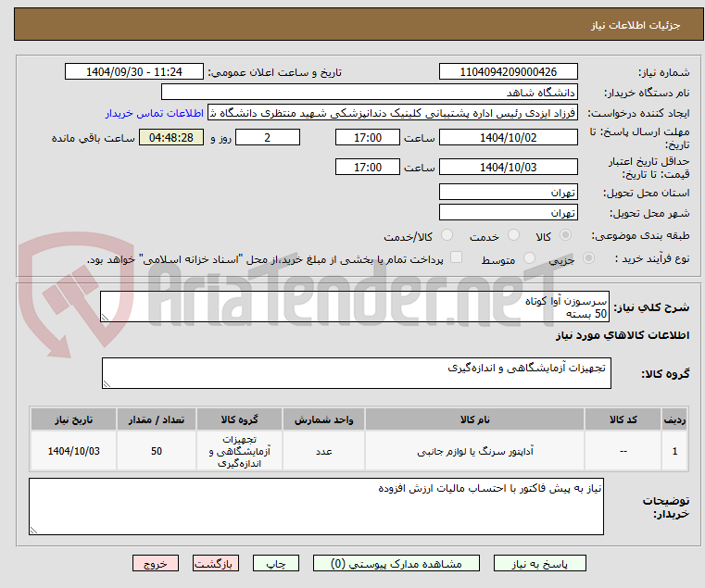Image resolution: width=705 pixels, height=588 pixels.
Task: Click the price validity date 1404/10/03 field
Action: (x=508, y=168)
